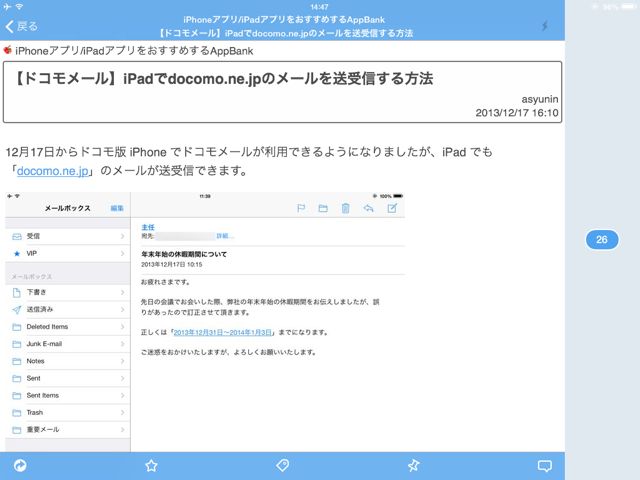This screenshot has height=480, width=640.
Task: Tap the VIP star icon
Action: tap(17, 253)
